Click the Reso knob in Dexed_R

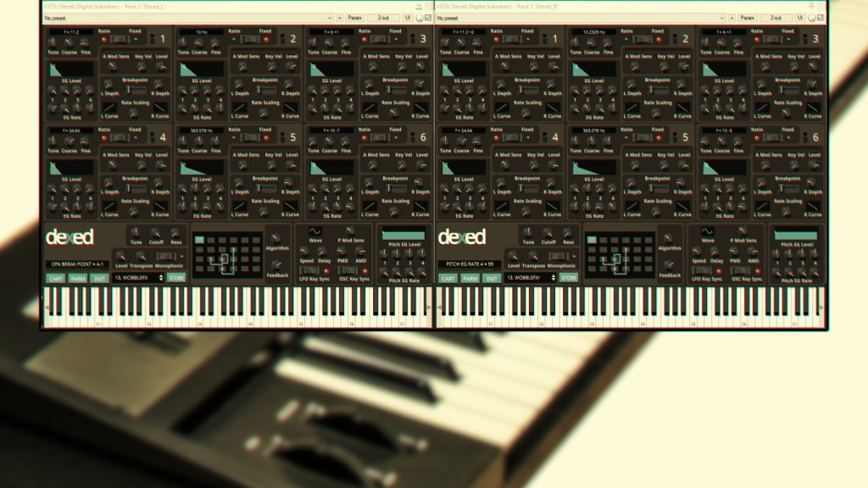click(x=568, y=232)
